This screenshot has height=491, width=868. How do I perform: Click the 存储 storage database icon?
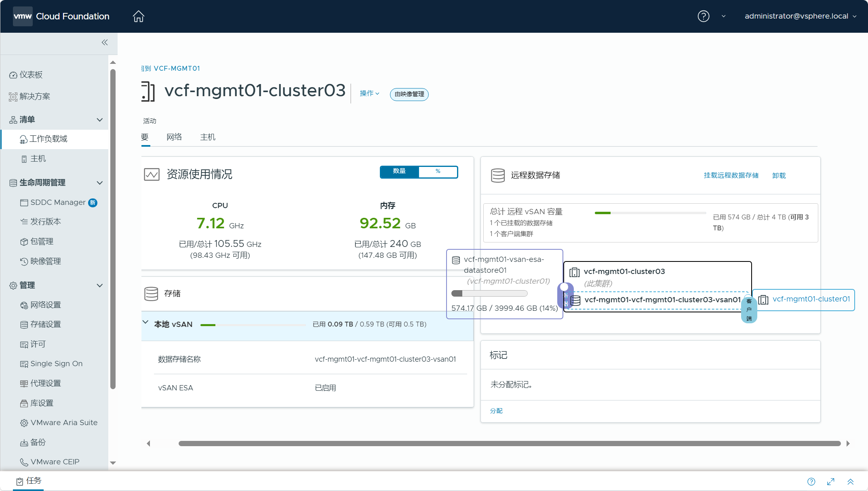click(x=151, y=294)
